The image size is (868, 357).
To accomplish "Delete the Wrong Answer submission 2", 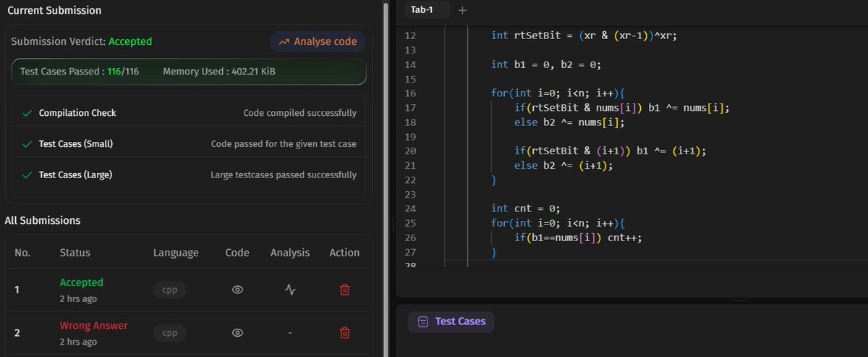I will click(344, 333).
